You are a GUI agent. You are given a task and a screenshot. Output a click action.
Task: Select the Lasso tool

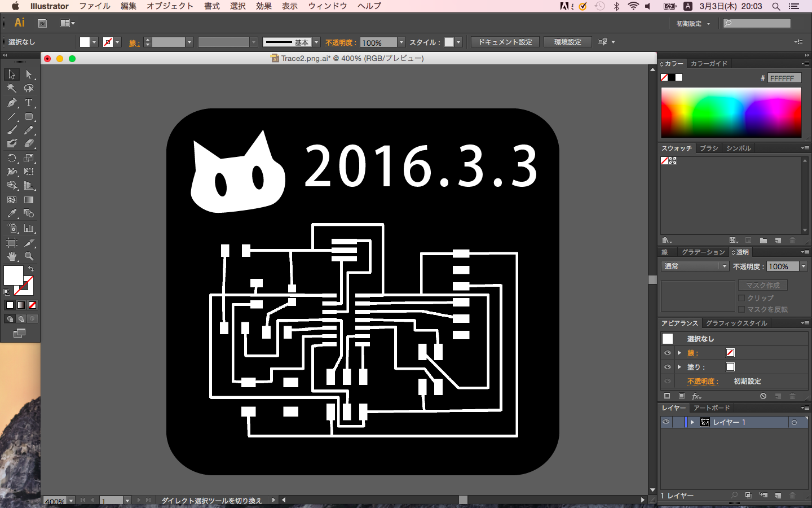[29, 88]
